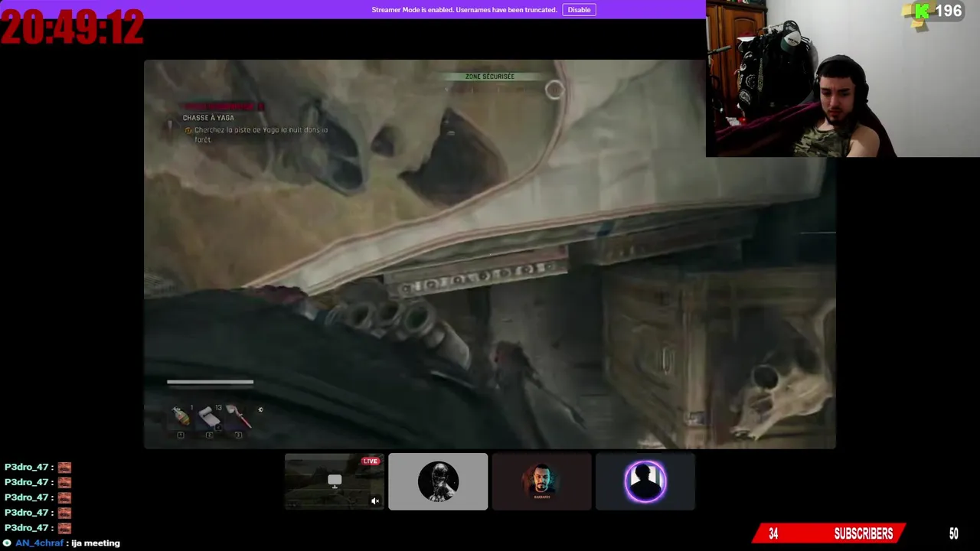Click the current subscriber count 34

tap(773, 534)
